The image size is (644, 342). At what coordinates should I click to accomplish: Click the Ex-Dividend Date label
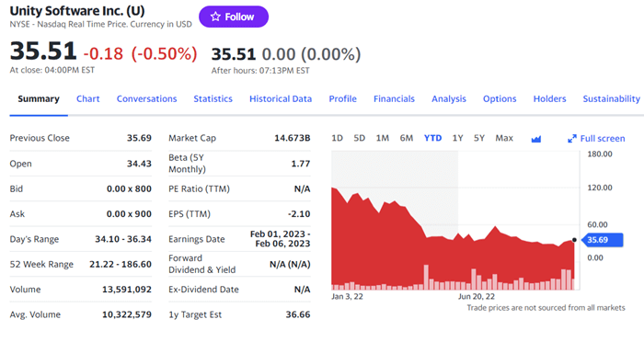[203, 290]
